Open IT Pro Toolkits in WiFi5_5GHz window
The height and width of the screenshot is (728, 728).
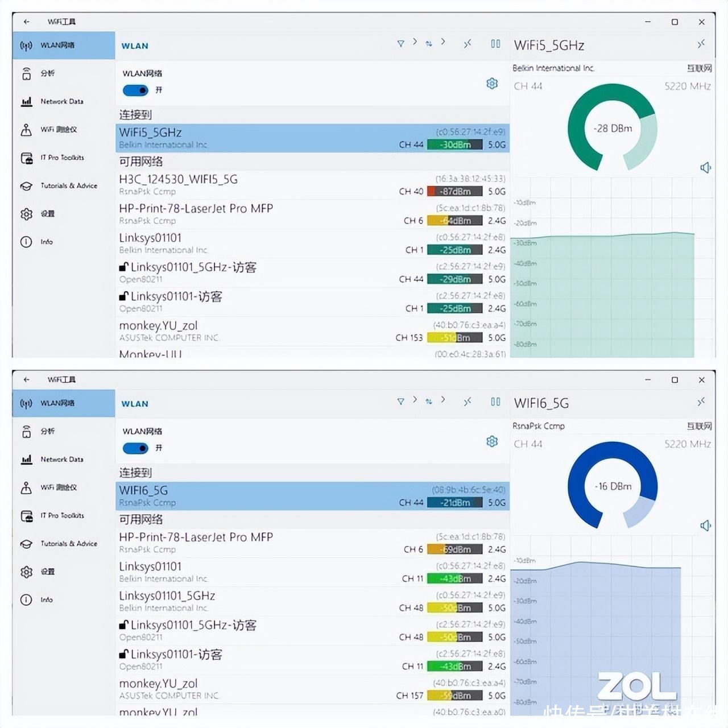tap(64, 158)
